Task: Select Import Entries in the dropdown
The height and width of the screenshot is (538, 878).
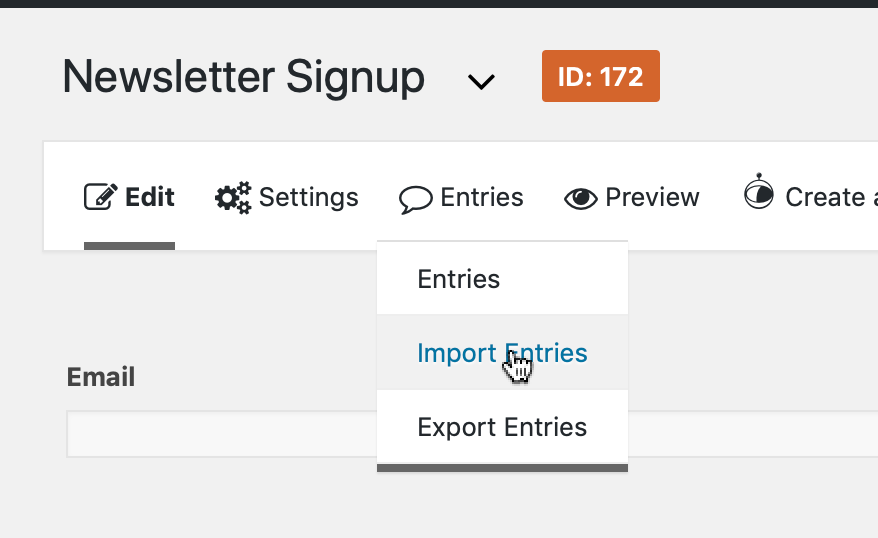Action: click(x=502, y=353)
